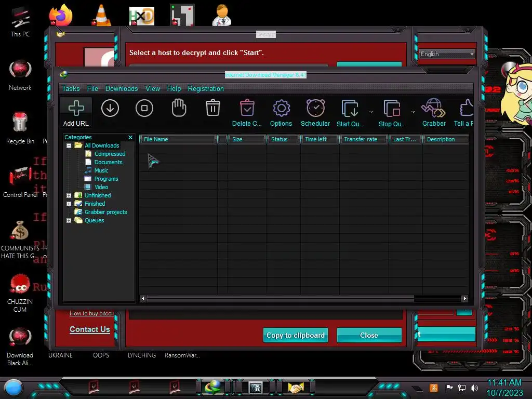
Task: Click the orange Java tray icon
Action: [x=434, y=388]
